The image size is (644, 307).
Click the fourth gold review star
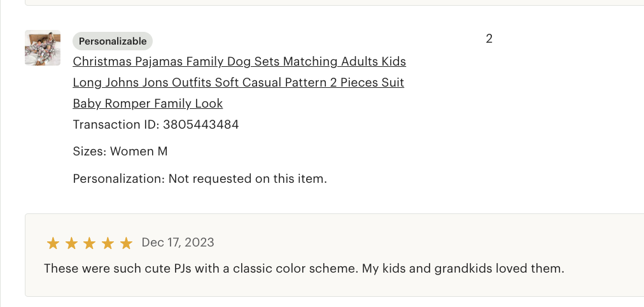[x=108, y=243]
